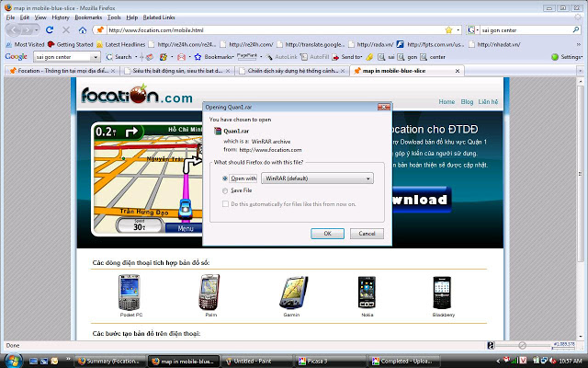The width and height of the screenshot is (588, 368).
Task: Find the word 'center' on page
Action: (x=433, y=57)
